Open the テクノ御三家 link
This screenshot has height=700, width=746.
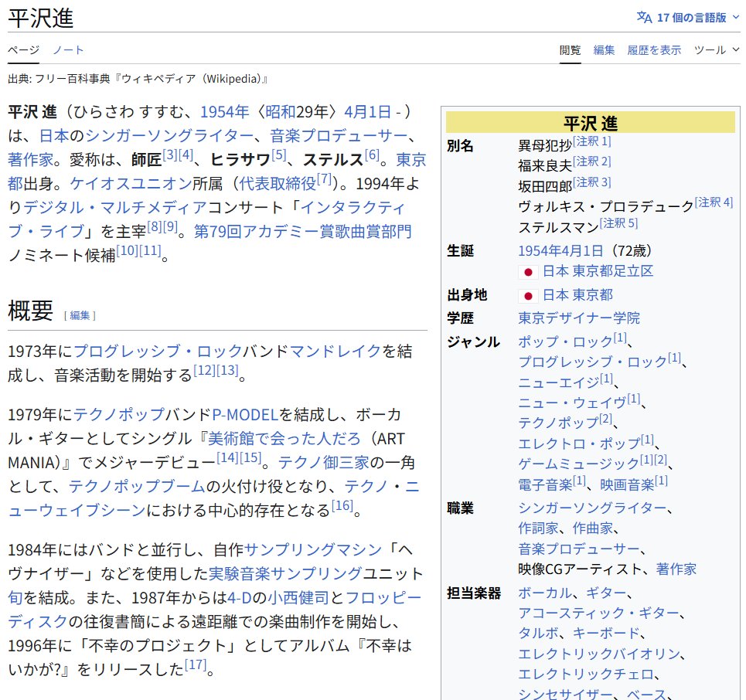[x=323, y=462]
